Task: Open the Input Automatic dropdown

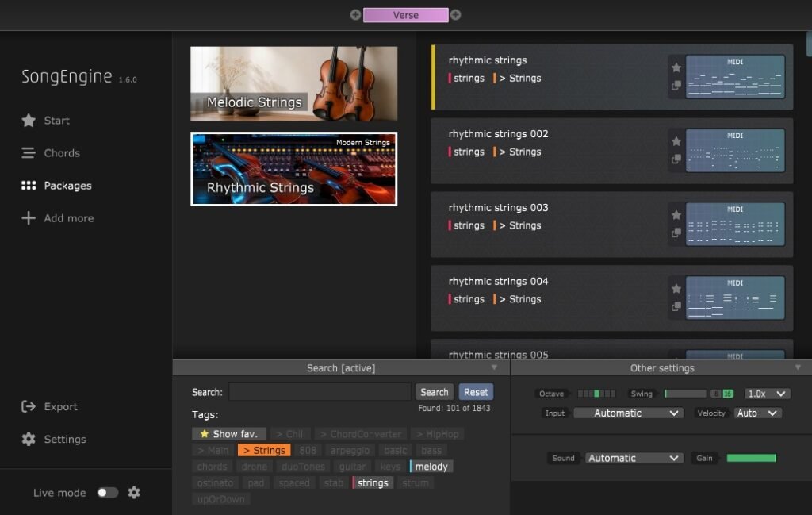Action: click(x=629, y=413)
